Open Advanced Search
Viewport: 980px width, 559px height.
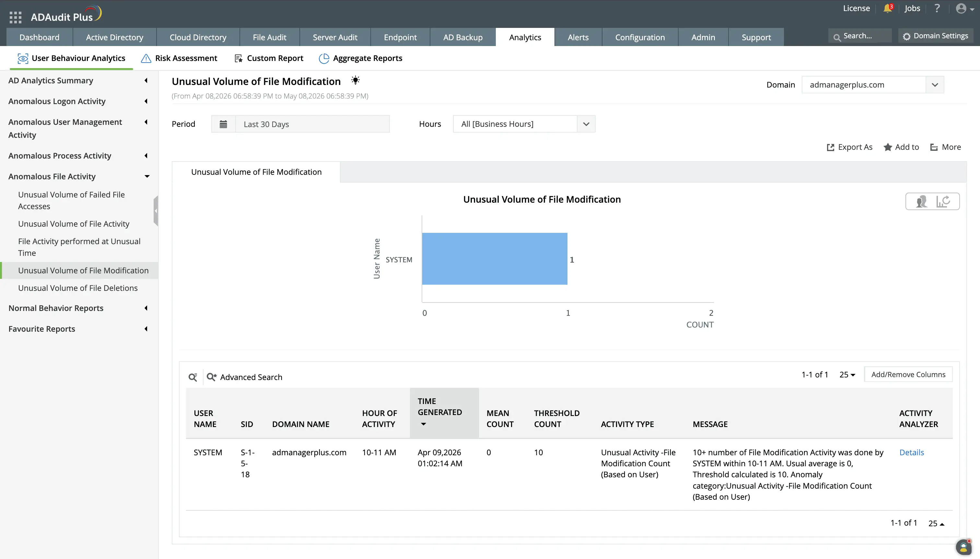click(244, 377)
